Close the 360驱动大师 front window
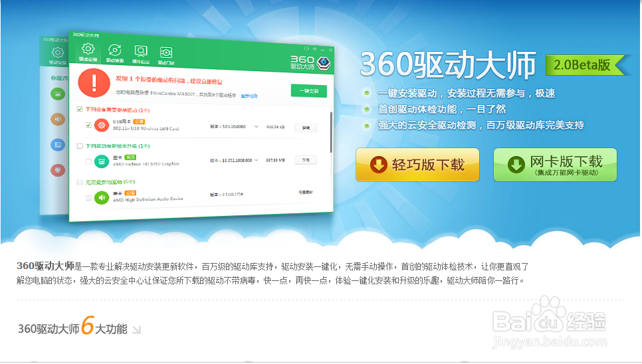642x364 pixels. (330, 50)
